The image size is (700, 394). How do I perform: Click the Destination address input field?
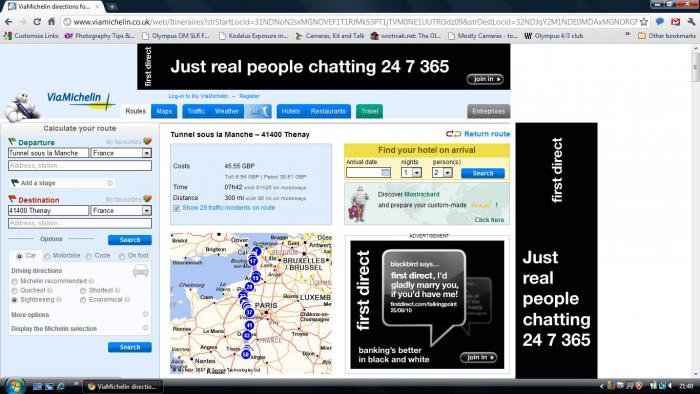click(x=80, y=223)
